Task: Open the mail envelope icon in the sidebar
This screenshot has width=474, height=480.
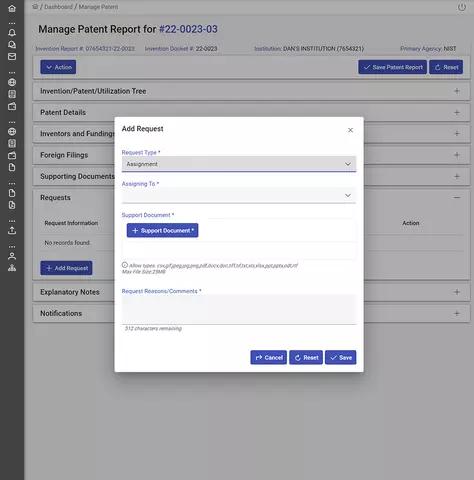Action: [12, 57]
